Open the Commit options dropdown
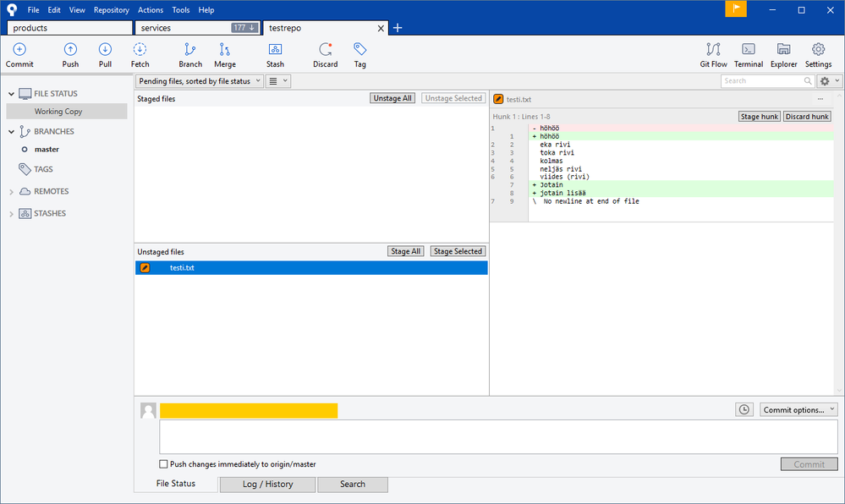This screenshot has width=845, height=504. coord(798,409)
